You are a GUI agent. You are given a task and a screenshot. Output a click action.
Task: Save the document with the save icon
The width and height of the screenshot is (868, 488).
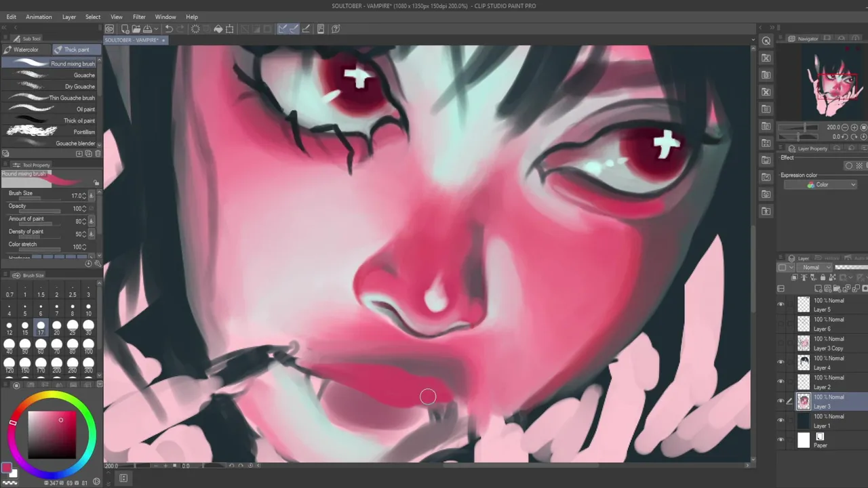[x=147, y=29]
